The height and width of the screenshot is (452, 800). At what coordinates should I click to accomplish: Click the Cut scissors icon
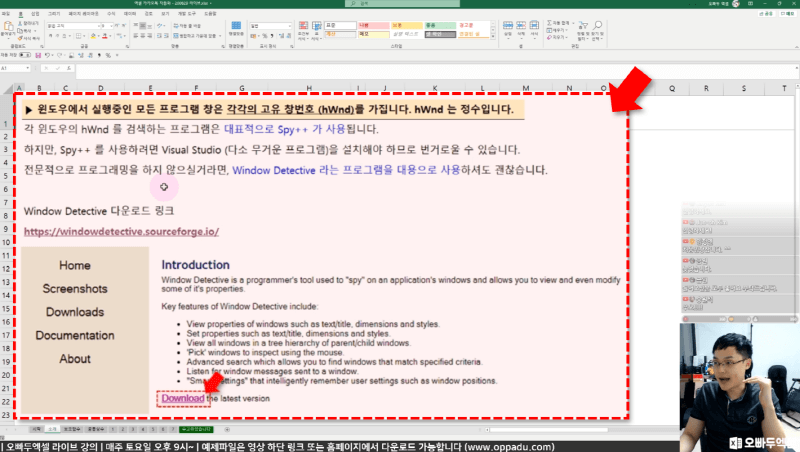pos(20,23)
